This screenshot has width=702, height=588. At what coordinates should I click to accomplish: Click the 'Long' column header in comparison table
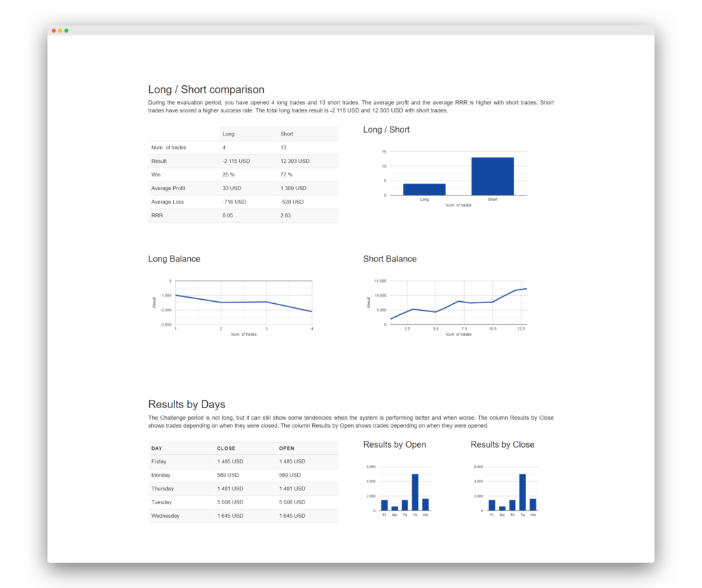click(x=228, y=134)
